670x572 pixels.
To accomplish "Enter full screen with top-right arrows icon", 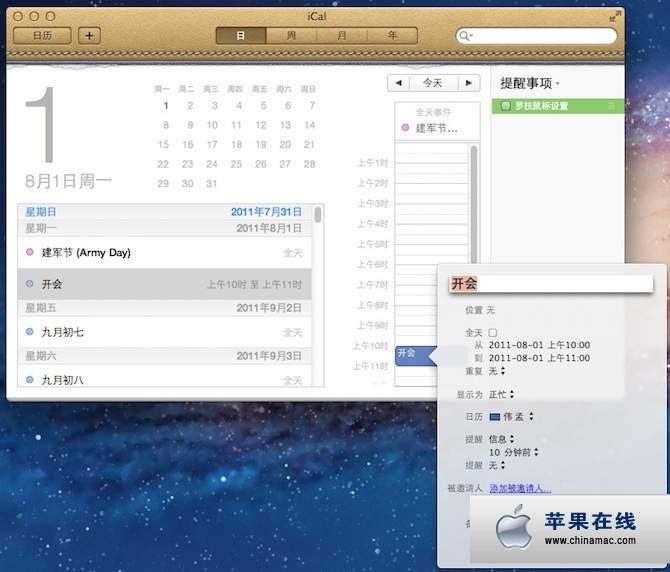I will pyautogui.click(x=612, y=17).
